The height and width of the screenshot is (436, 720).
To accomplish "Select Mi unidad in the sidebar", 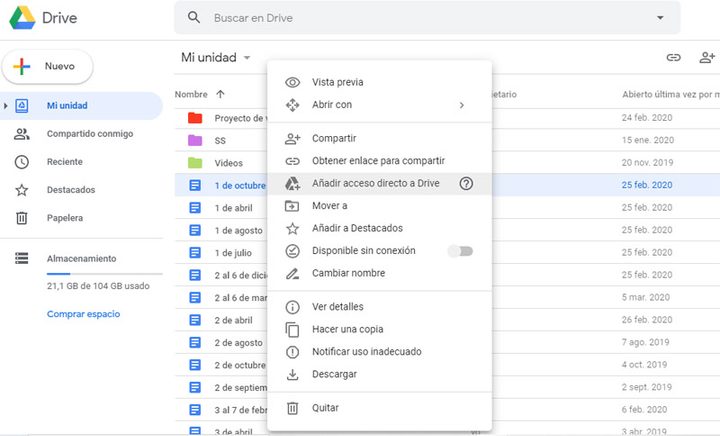I will pos(81,106).
